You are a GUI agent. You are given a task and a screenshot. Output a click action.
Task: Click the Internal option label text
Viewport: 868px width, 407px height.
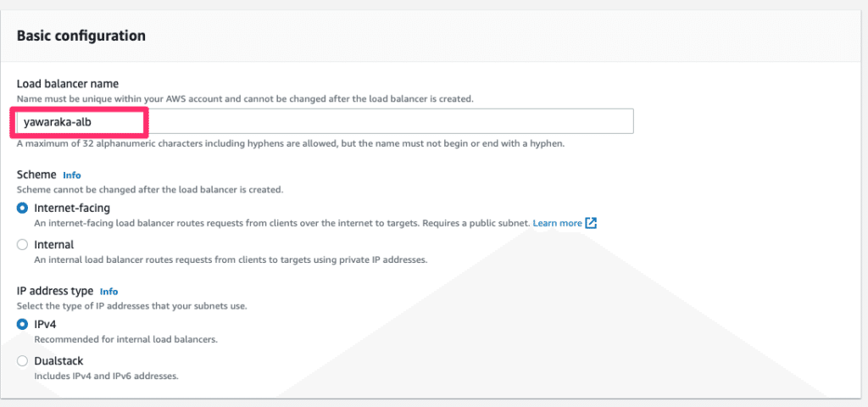tap(54, 244)
